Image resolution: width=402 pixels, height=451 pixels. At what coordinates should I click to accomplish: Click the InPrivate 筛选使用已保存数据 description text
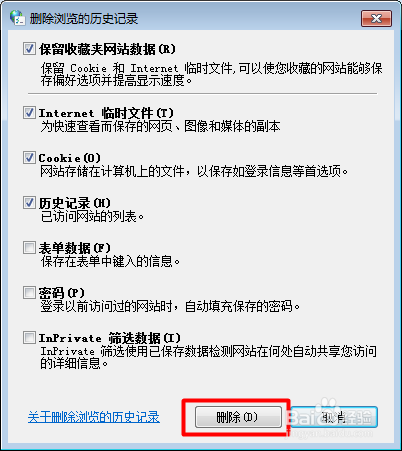coord(209,357)
